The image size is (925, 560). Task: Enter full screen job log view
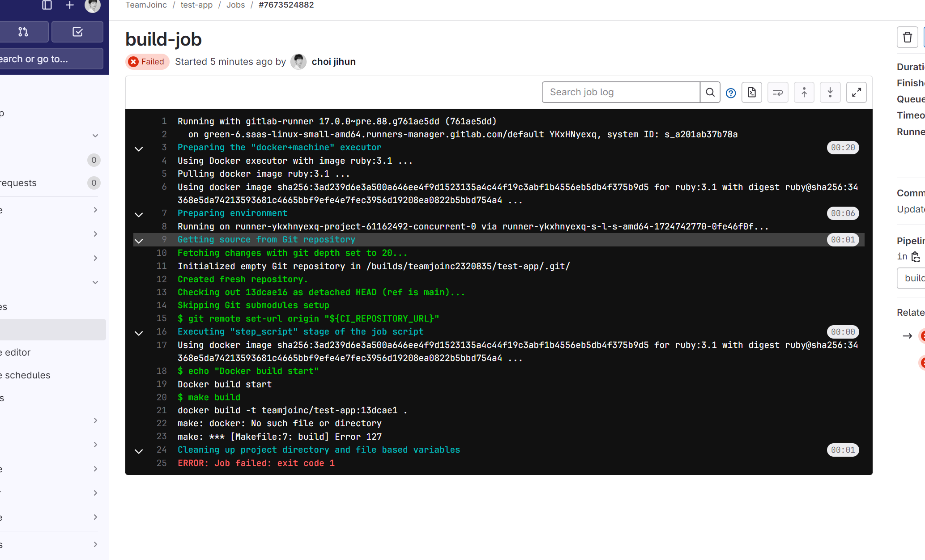coord(857,92)
